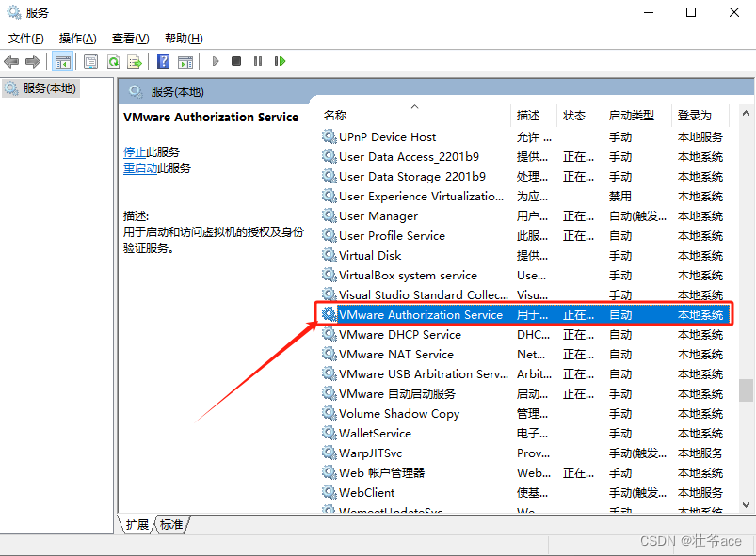Toggle the show/hide Action pane icon

[185, 62]
